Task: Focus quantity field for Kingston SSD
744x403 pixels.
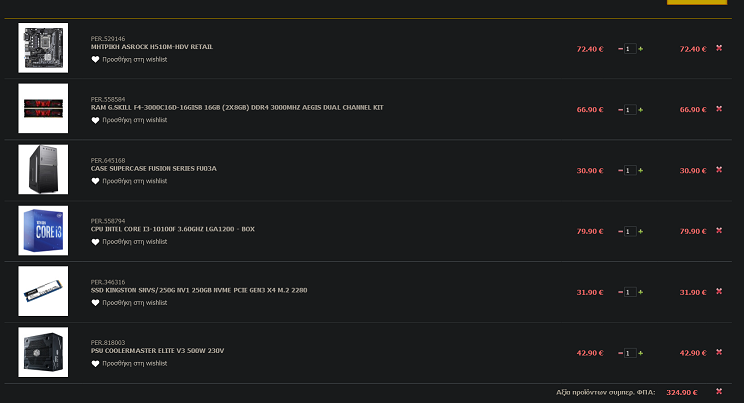Action: [x=630, y=292]
